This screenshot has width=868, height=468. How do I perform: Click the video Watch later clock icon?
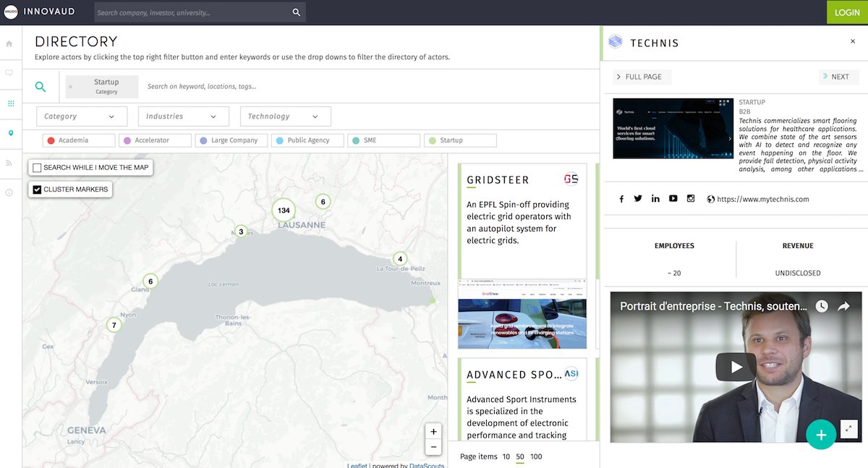click(822, 307)
